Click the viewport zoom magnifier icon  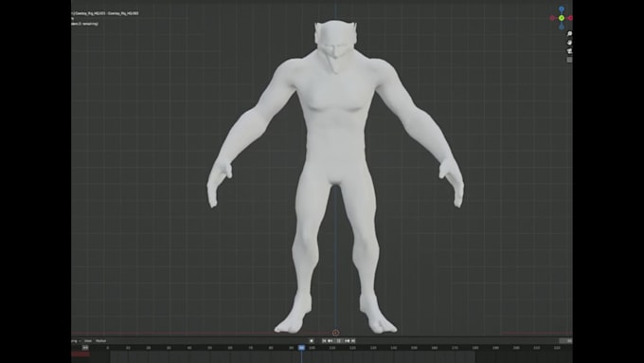click(x=569, y=34)
